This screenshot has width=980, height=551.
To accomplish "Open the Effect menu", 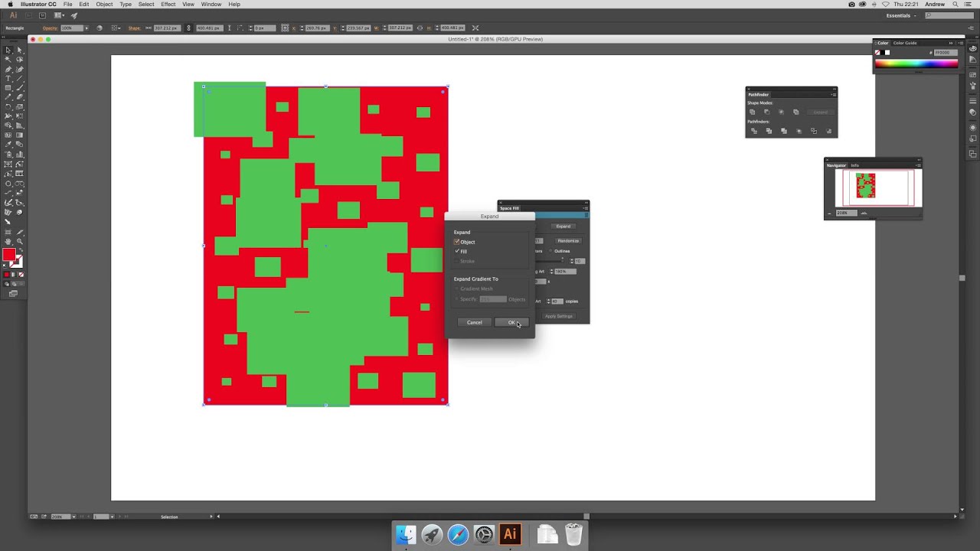I will (168, 5).
